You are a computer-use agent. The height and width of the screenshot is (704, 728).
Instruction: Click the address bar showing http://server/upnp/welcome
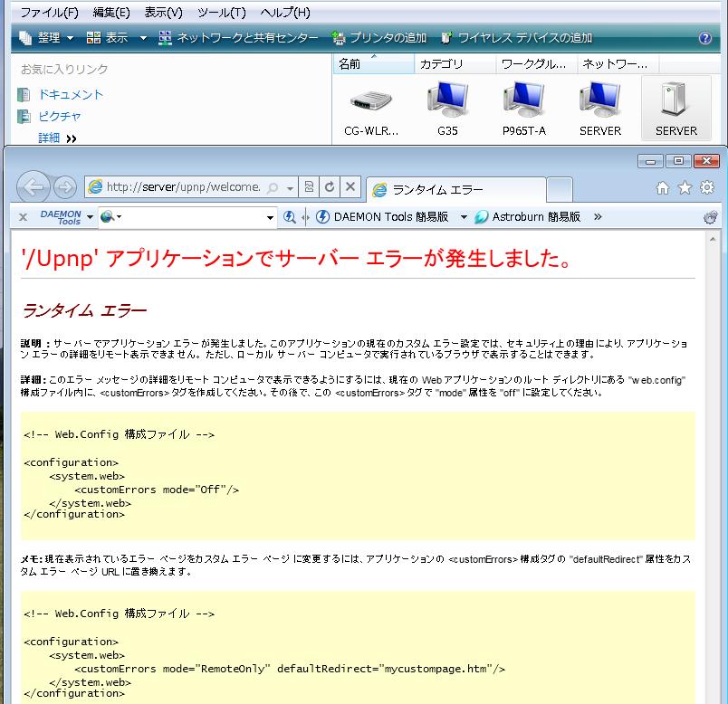pos(183,187)
